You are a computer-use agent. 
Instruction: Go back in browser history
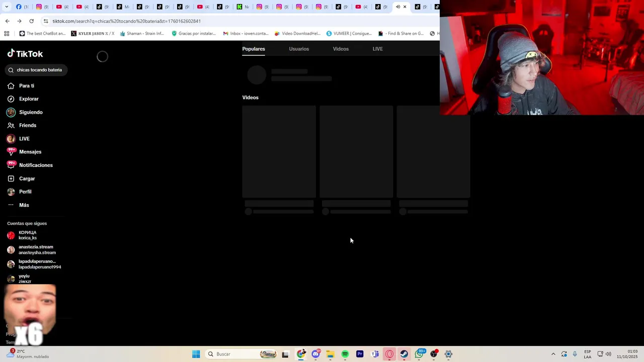(7, 21)
